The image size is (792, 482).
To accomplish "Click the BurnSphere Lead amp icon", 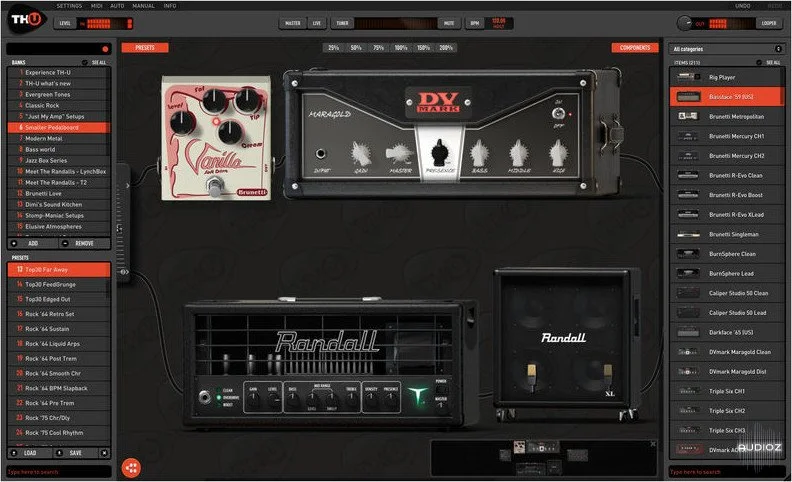I will pyautogui.click(x=688, y=273).
